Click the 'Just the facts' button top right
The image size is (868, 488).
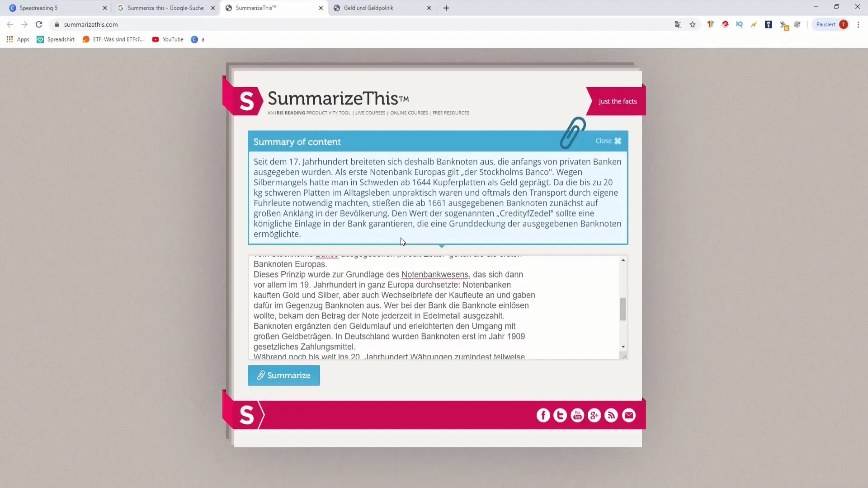[x=617, y=101]
